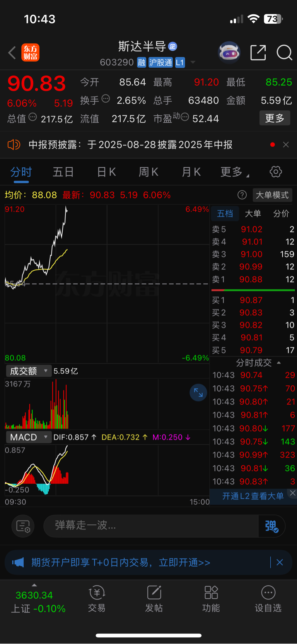Tap the 买1 row at 90.87

(x=253, y=300)
